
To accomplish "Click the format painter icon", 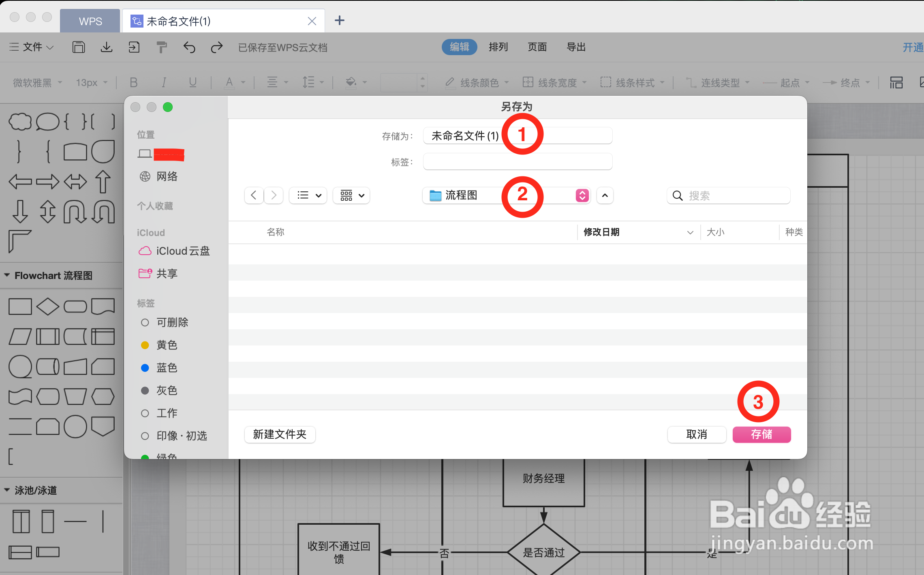I will pyautogui.click(x=162, y=47).
